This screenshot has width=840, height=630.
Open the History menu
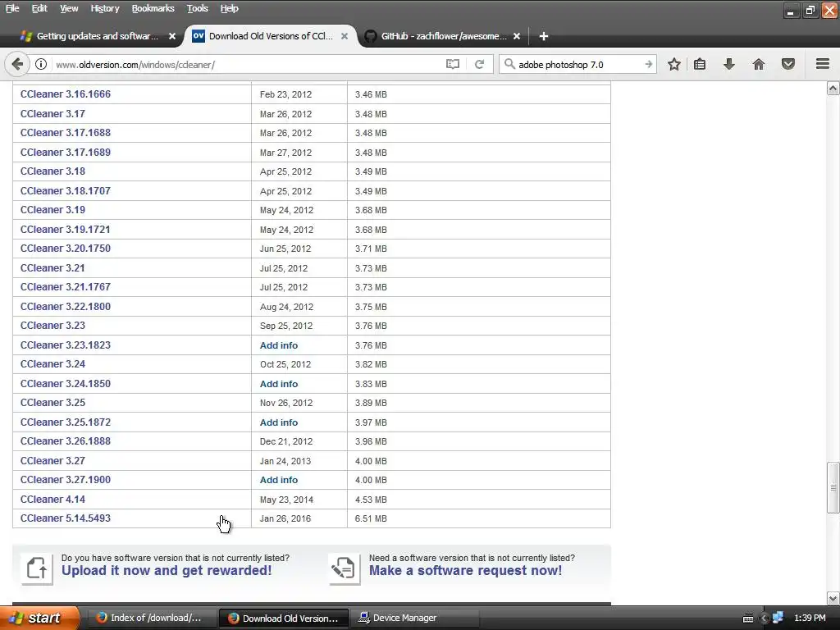click(x=104, y=8)
